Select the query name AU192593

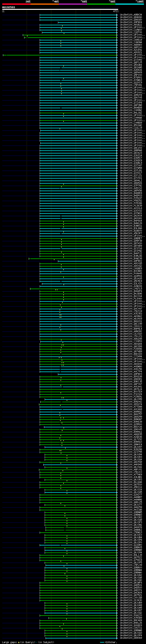coord(8,7)
